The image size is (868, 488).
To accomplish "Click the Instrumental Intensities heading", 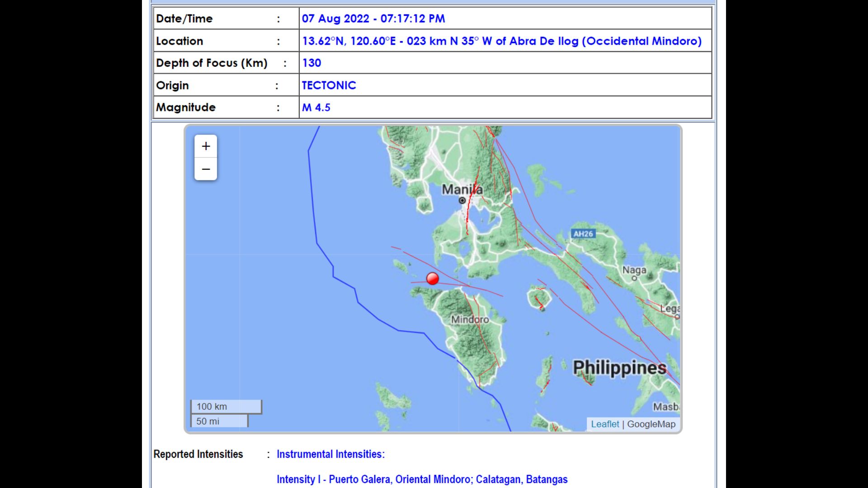I will (330, 454).
